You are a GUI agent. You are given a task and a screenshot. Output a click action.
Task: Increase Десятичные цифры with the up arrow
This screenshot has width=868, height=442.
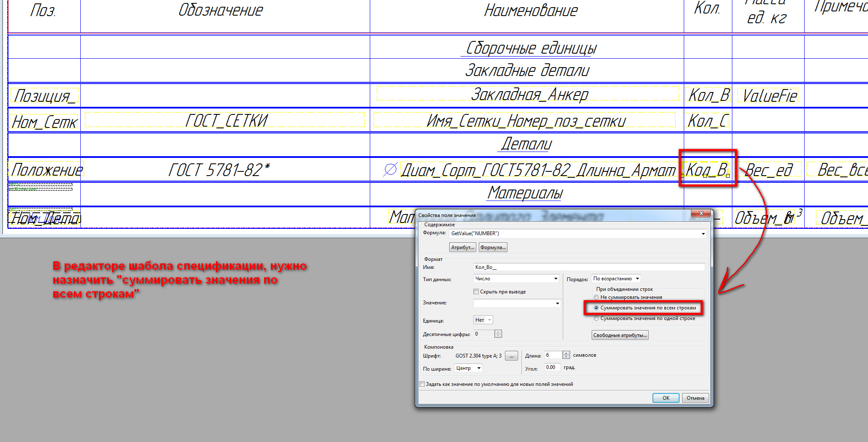tap(498, 332)
